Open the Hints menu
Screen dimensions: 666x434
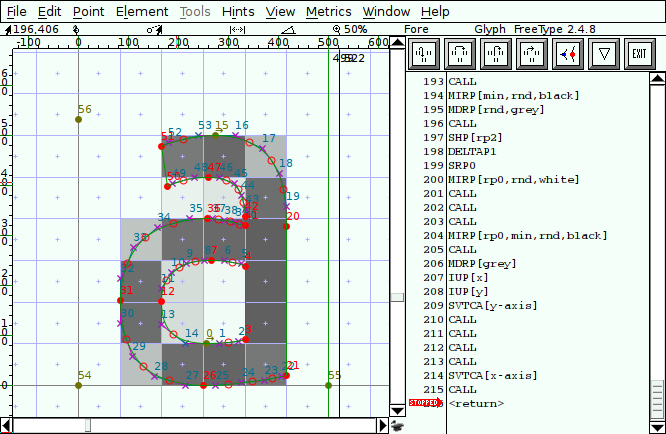pos(239,11)
